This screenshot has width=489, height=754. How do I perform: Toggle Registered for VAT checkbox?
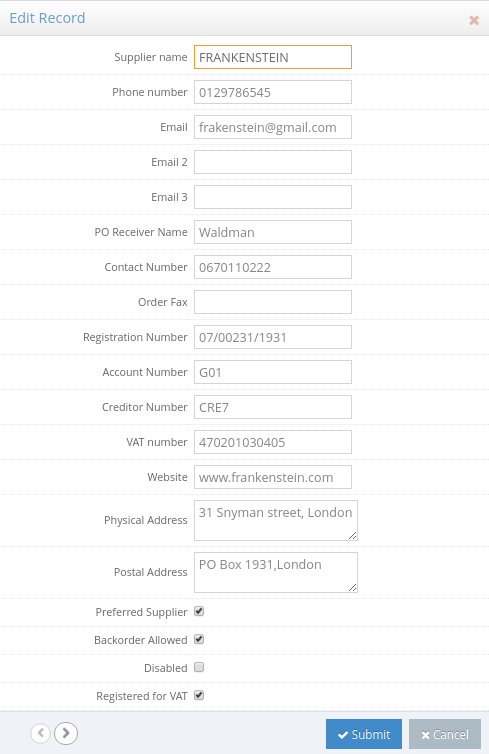[199, 695]
